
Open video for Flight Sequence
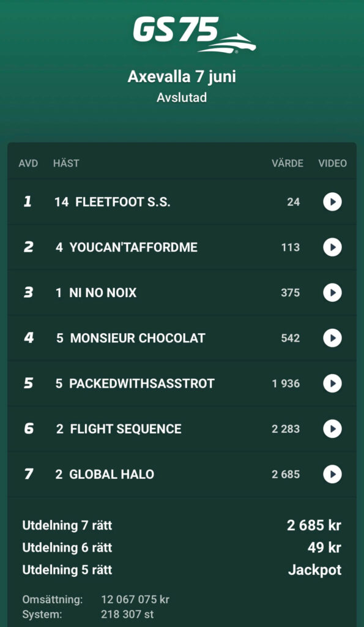[x=332, y=429]
